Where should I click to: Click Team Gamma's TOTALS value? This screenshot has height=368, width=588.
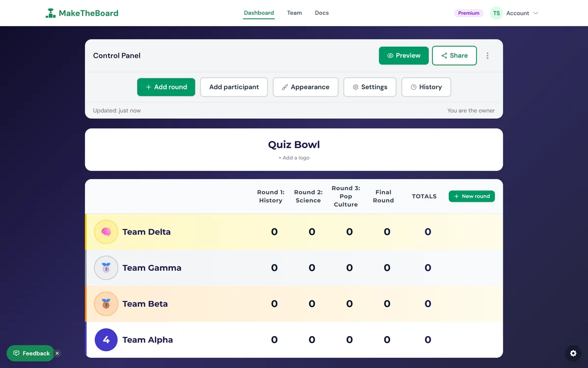click(x=428, y=268)
